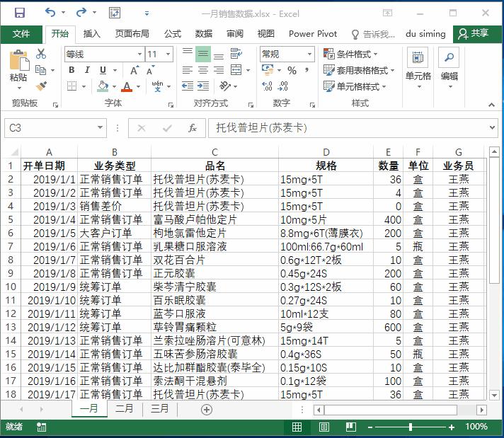Open 条件格式 conditional formatting menu
The width and height of the screenshot is (504, 438).
350,54
